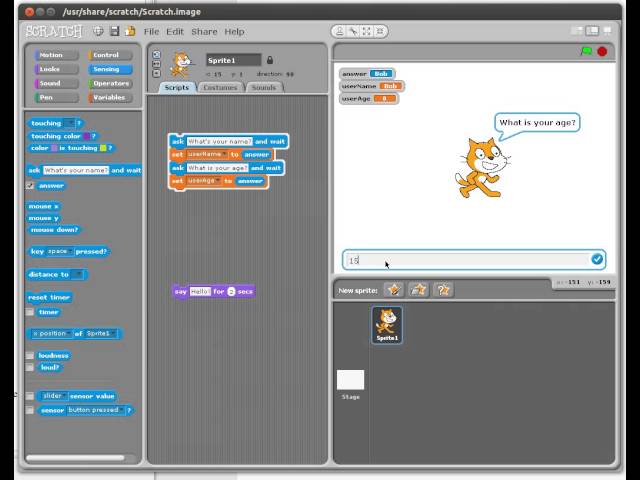Set rotation style to no rotation

156,73
